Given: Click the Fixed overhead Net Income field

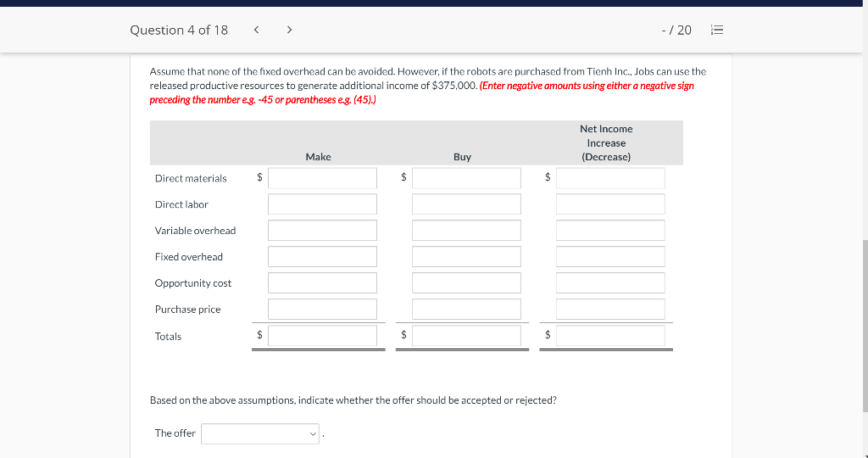Looking at the screenshot, I should pos(610,257).
